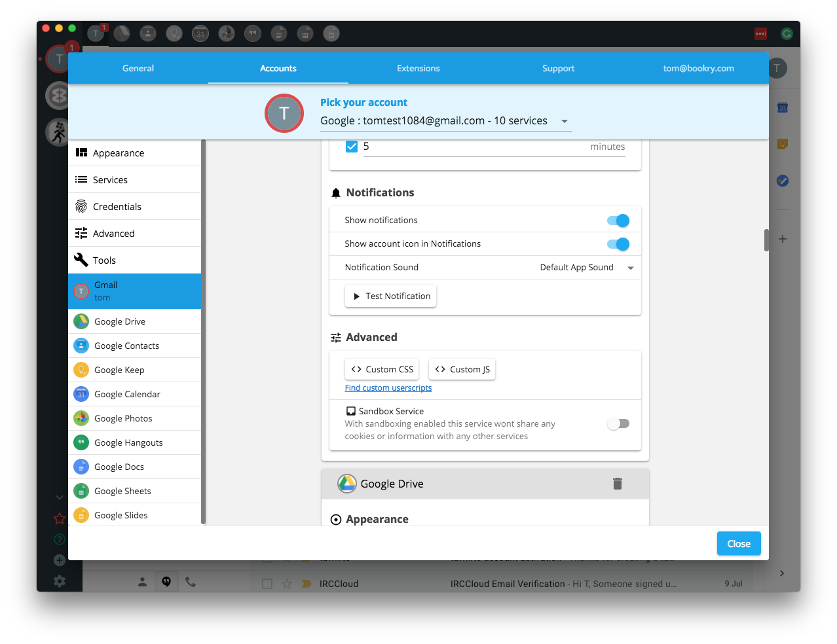Click the account avatar beside Pick your account

[284, 113]
